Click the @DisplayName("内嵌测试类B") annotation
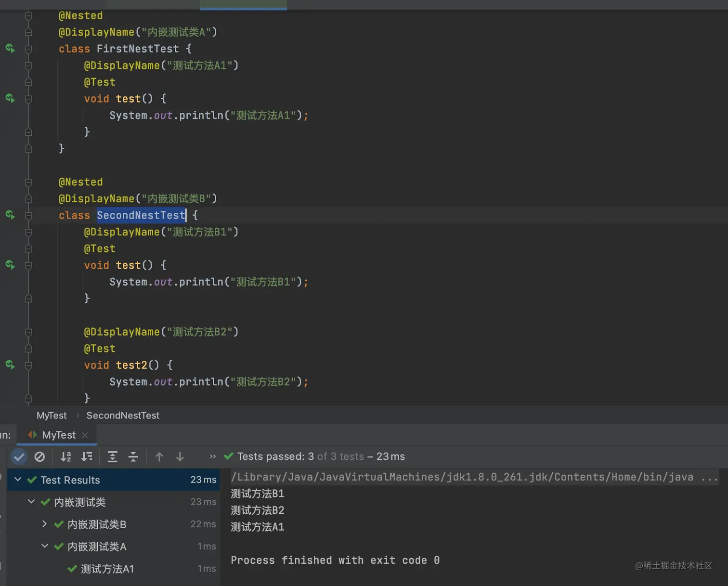Image resolution: width=728 pixels, height=586 pixels. [138, 199]
